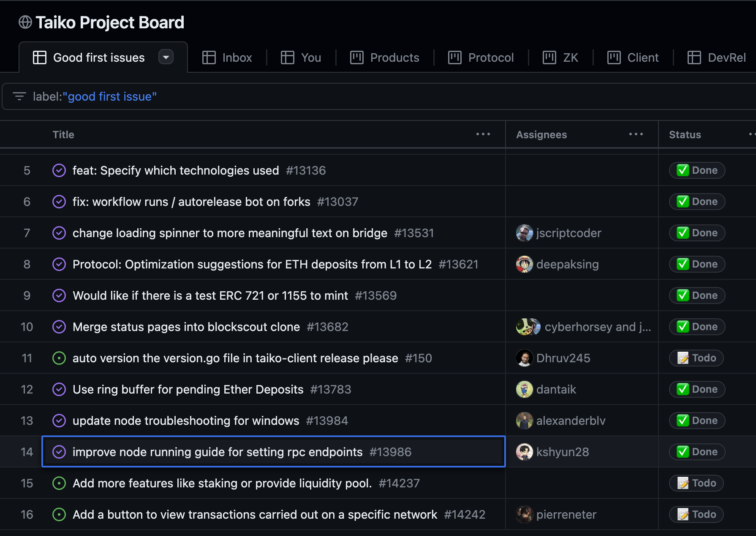Open Title column options menu
Viewport: 756px width, 536px height.
tap(483, 134)
